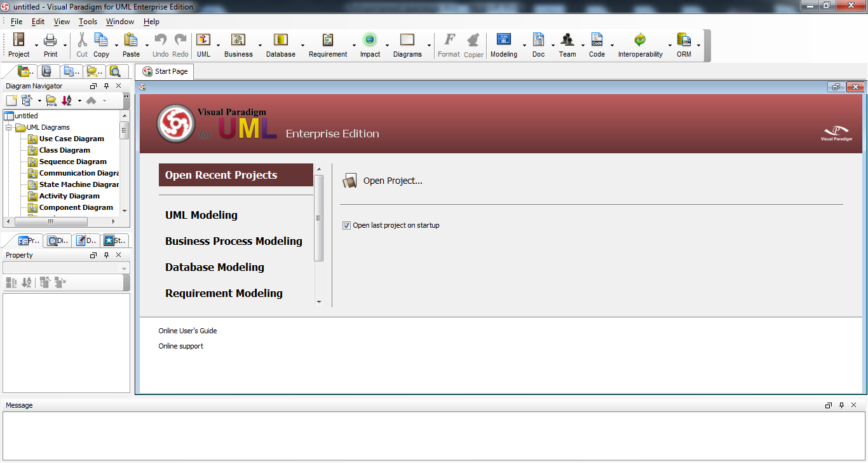The height and width of the screenshot is (463, 868).
Task: Select Database Modeling section
Action: tap(215, 267)
